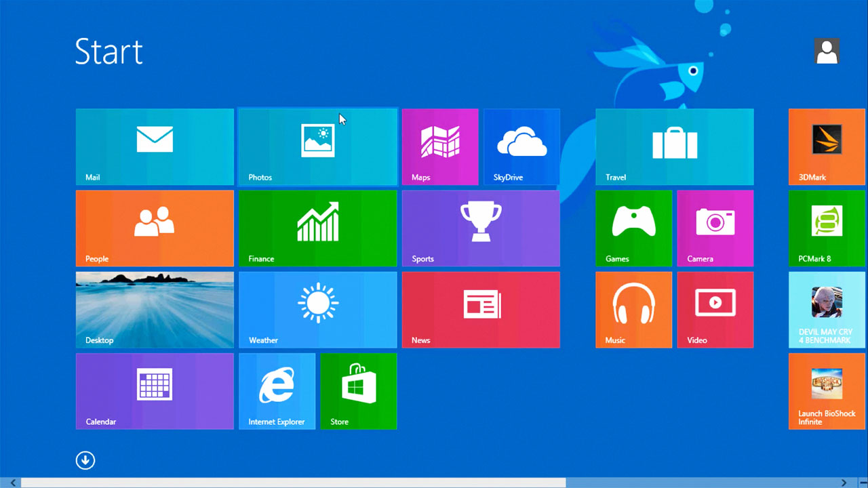Start Internet Explorer
Viewport: 868px width, 488px height.
277,391
